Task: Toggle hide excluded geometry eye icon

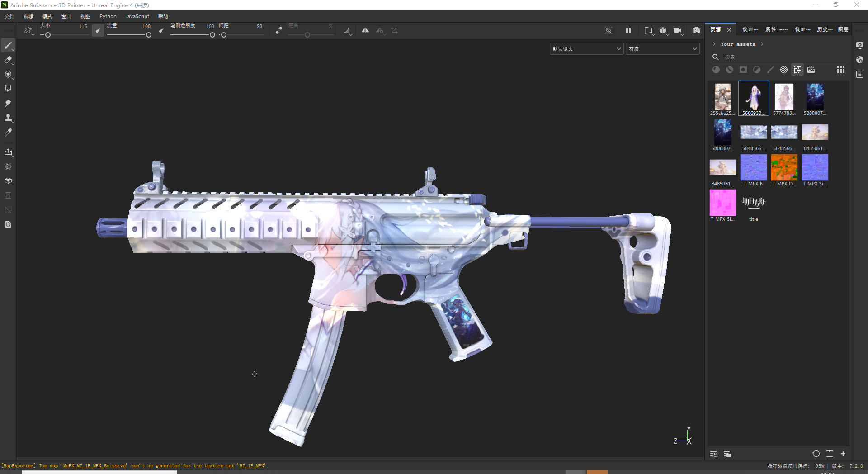Action: point(609,30)
